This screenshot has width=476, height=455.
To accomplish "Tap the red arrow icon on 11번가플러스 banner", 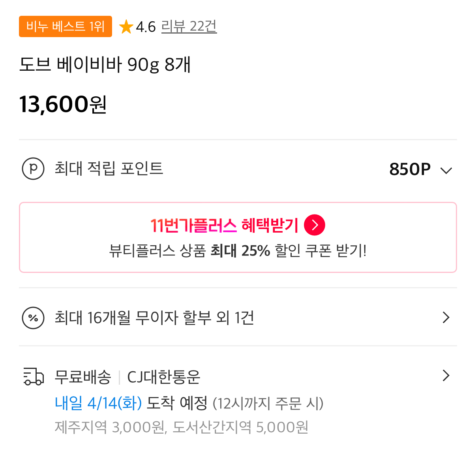I will pyautogui.click(x=315, y=225).
